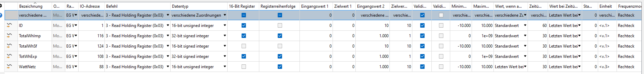Click the channel icon beside TotWhExp

(x=9, y=56)
